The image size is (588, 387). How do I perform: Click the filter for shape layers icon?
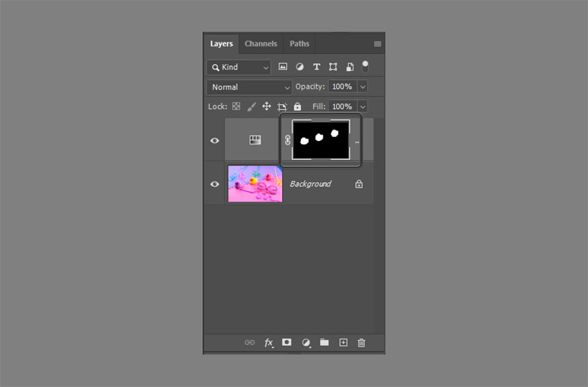(x=333, y=67)
